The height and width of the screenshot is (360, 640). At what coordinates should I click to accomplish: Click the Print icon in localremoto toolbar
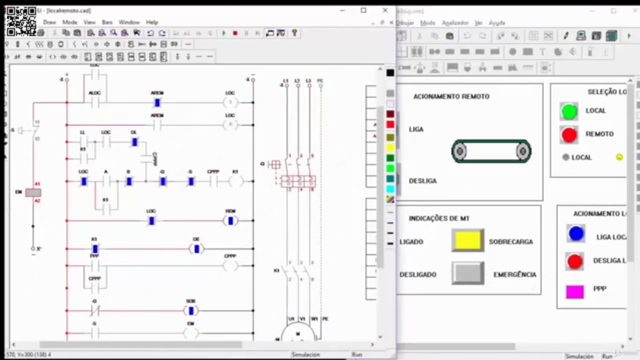[41, 33]
